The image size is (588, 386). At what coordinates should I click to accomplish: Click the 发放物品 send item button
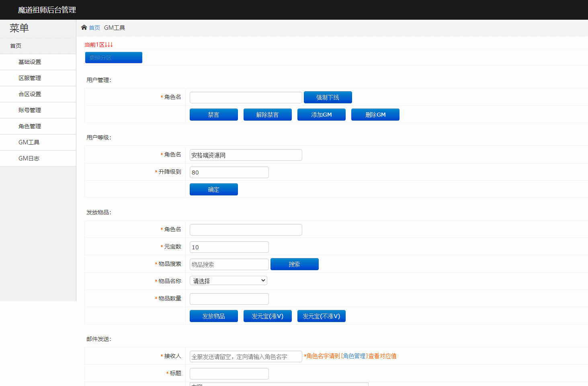[x=213, y=316]
